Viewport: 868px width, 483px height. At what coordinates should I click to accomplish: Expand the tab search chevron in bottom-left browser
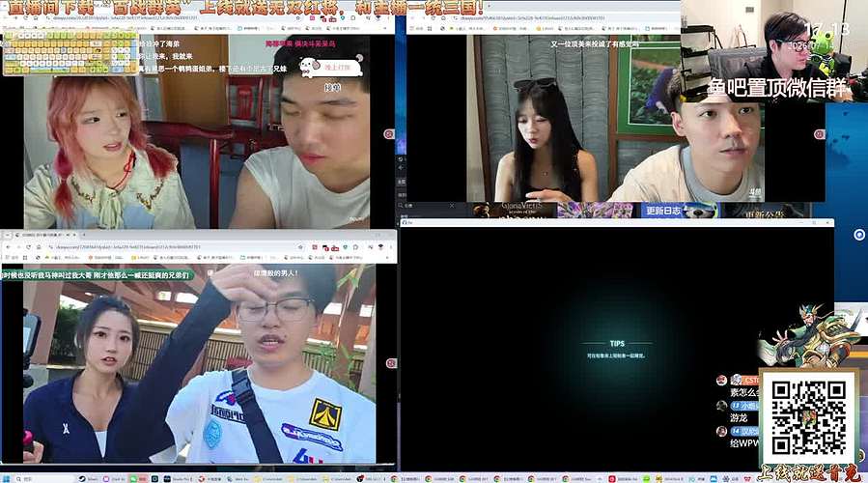click(x=6, y=235)
